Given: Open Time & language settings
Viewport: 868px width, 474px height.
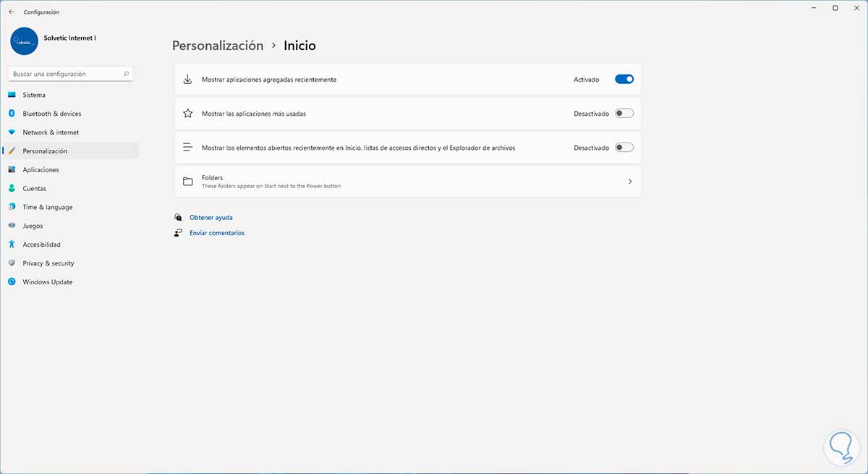Looking at the screenshot, I should [48, 207].
